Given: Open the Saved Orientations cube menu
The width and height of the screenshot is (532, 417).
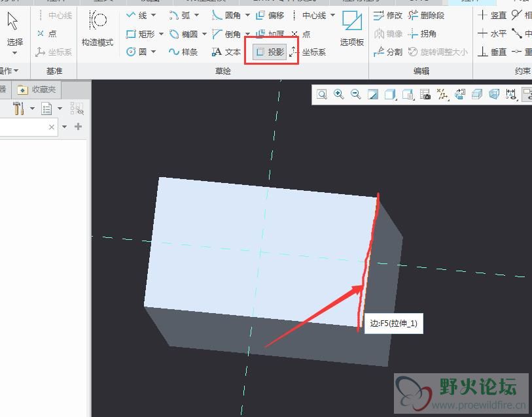Looking at the screenshot, I should [408, 94].
